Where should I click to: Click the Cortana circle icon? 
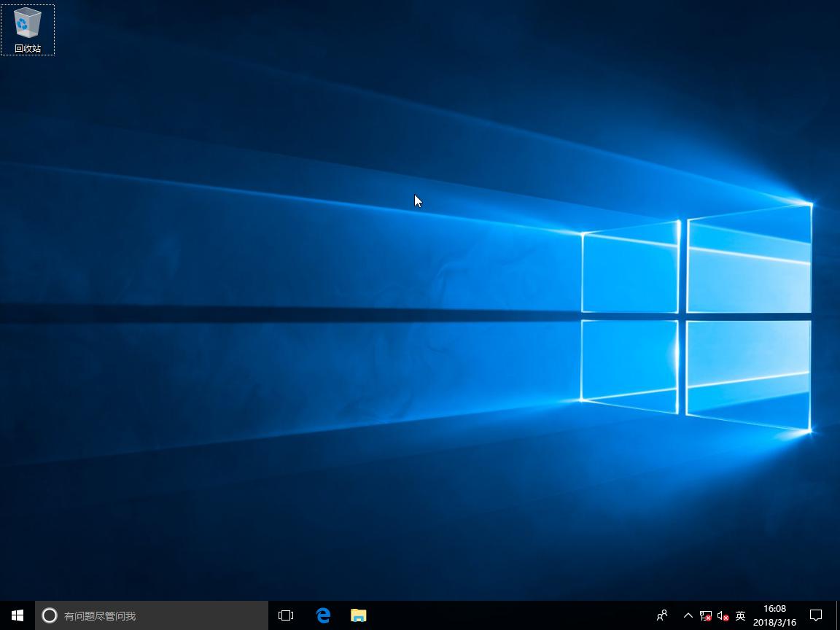tap(50, 615)
